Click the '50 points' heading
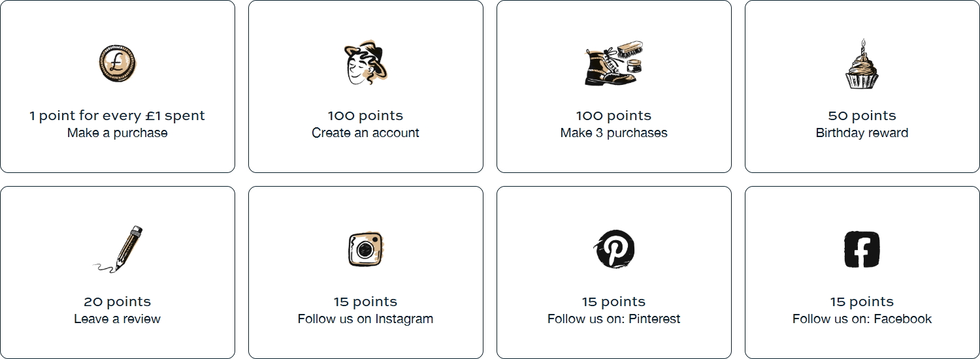 [x=862, y=116]
